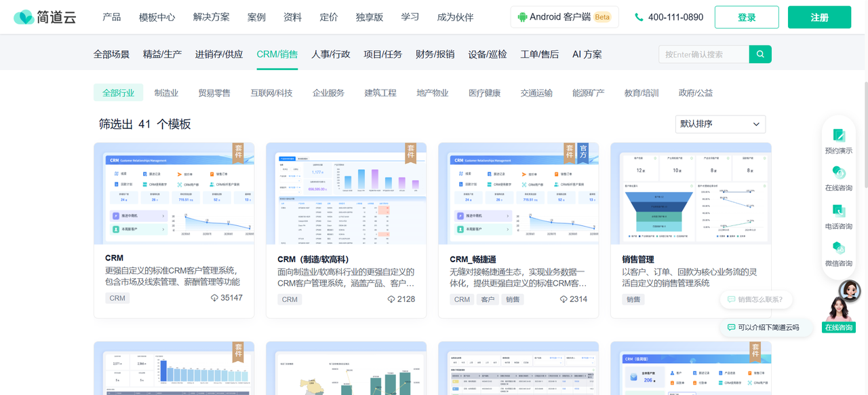Filter by 互联网/科技 industry
This screenshot has width=868, height=395.
point(271,93)
